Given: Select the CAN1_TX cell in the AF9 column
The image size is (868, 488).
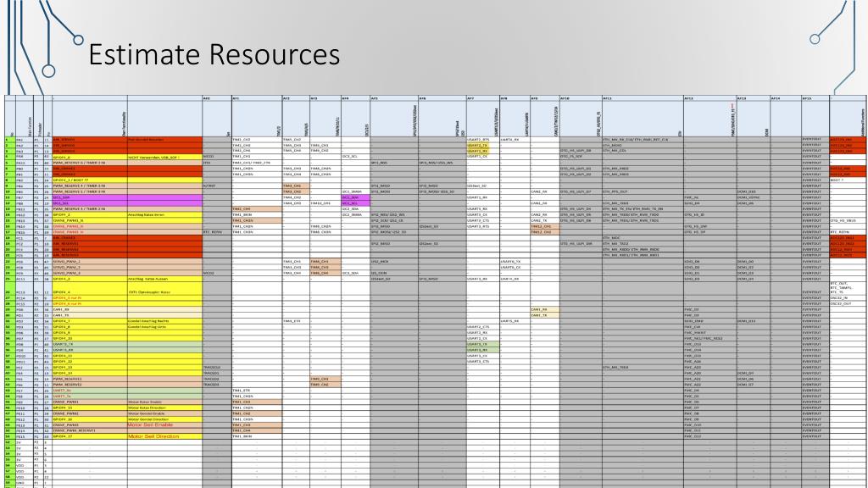Looking at the screenshot, I should 545,315.
